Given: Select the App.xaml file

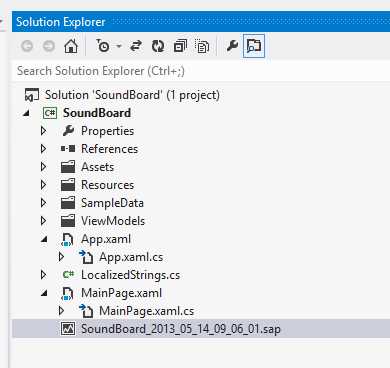Looking at the screenshot, I should point(106,239).
